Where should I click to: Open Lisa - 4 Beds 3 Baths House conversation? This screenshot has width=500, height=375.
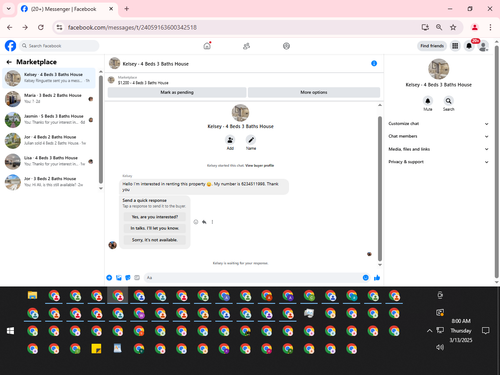click(x=49, y=161)
